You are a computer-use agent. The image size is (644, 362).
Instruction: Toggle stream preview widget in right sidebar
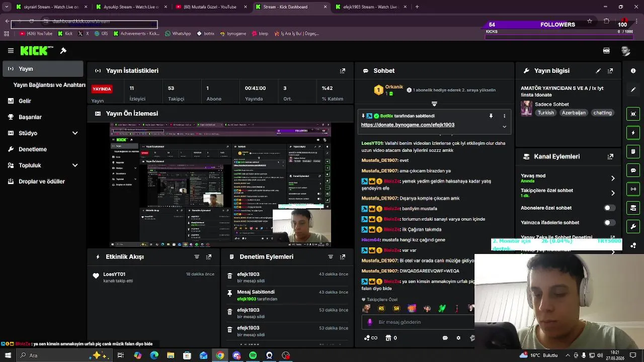point(633,114)
